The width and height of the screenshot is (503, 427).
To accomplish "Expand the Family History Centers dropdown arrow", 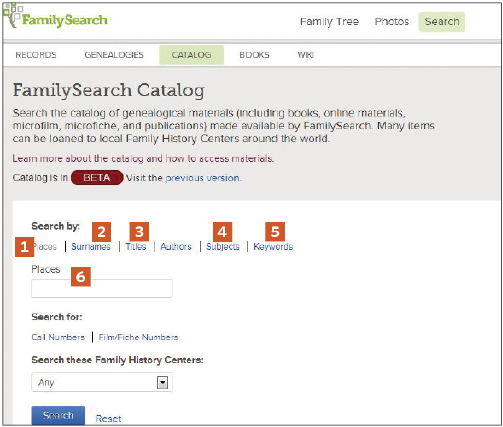I will 162,382.
